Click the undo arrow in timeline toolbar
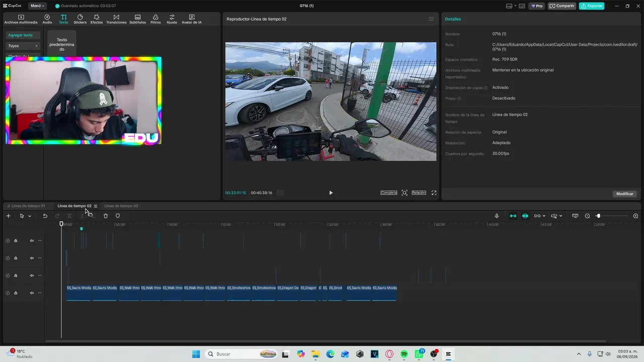The image size is (644, 362). (x=45, y=216)
